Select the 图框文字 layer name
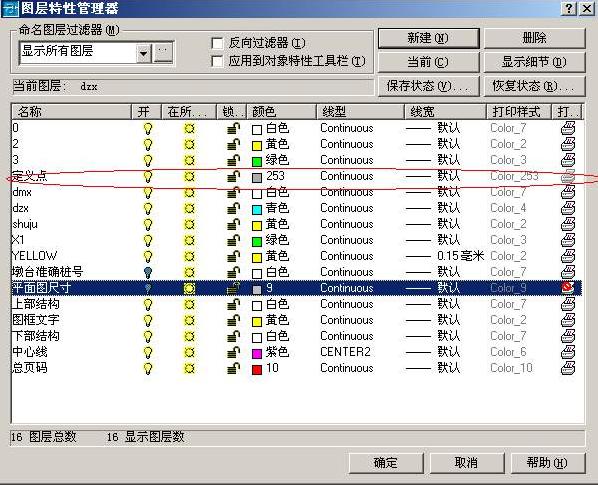Screen dimensions: 598x485 click(x=36, y=320)
